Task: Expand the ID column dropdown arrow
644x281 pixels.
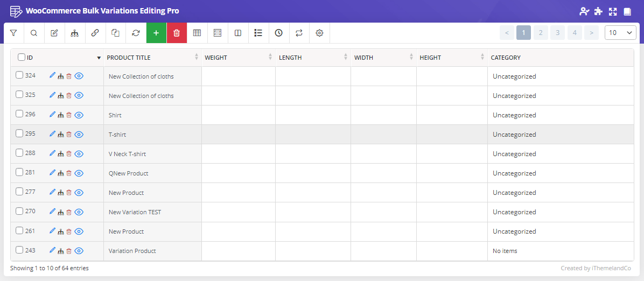Action: (99, 58)
